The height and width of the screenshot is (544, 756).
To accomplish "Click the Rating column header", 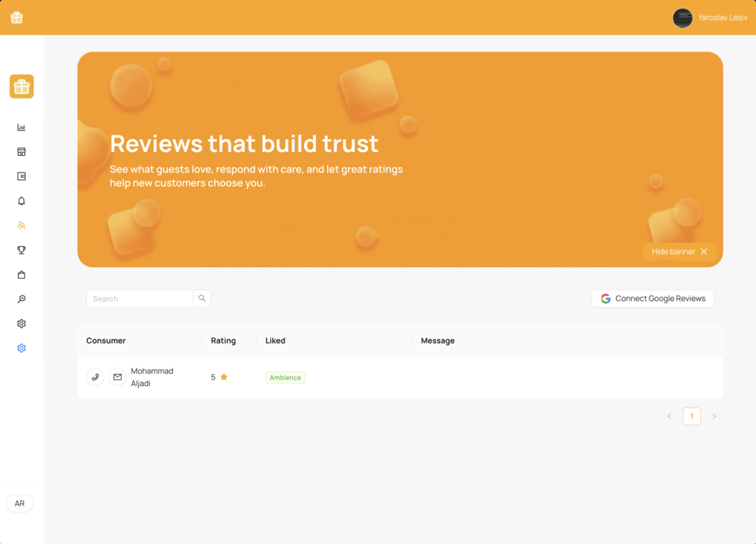I will (223, 340).
